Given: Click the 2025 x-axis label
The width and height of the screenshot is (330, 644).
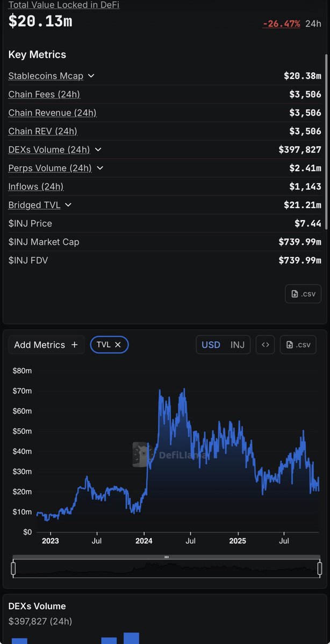Looking at the screenshot, I should [237, 541].
